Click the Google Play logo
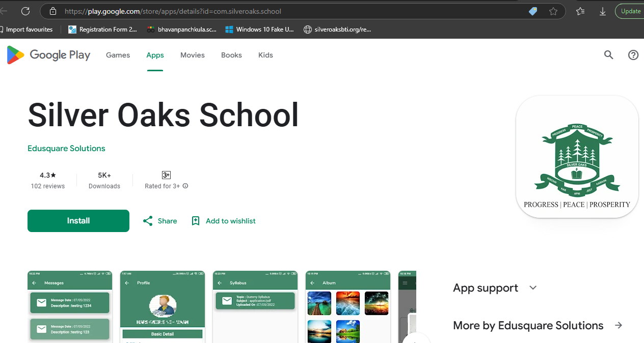Viewport: 644px width, 343px height. [x=48, y=54]
